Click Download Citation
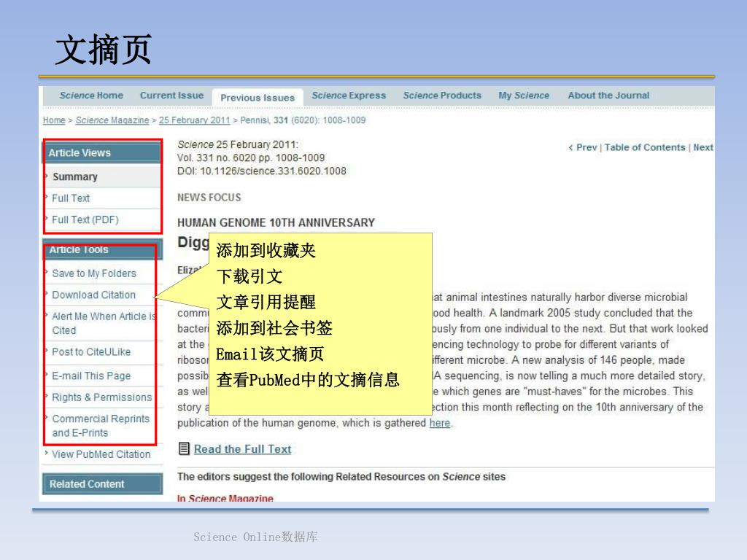The image size is (747, 560). [x=93, y=295]
